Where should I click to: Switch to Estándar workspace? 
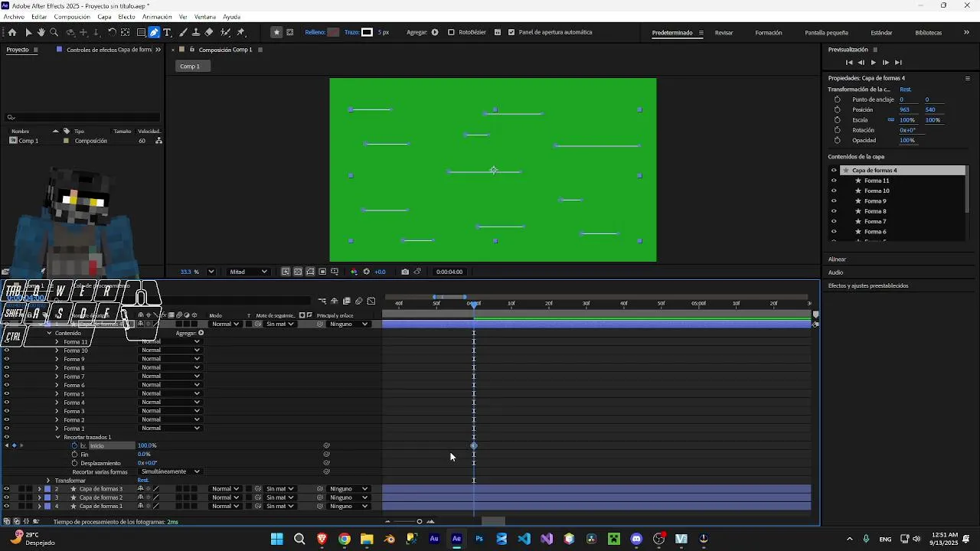[881, 33]
